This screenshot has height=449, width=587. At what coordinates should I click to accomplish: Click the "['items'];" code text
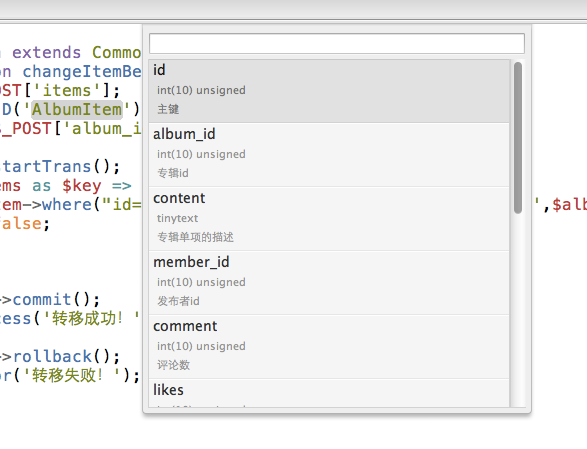click(72, 91)
